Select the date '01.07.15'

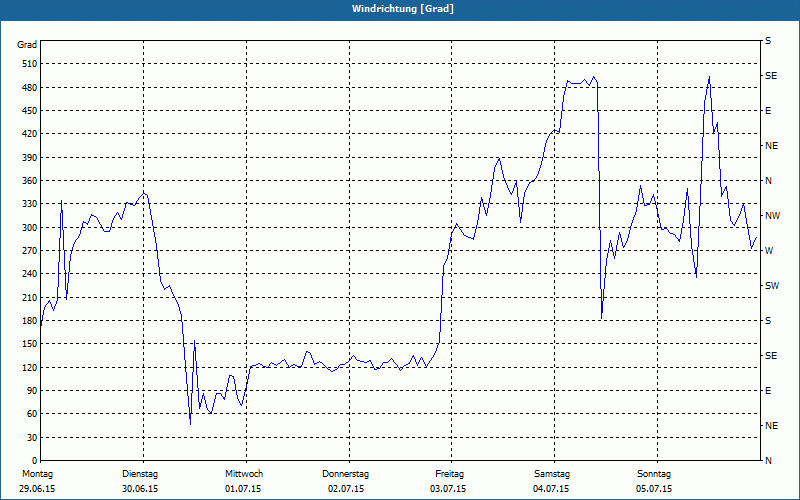[243, 489]
